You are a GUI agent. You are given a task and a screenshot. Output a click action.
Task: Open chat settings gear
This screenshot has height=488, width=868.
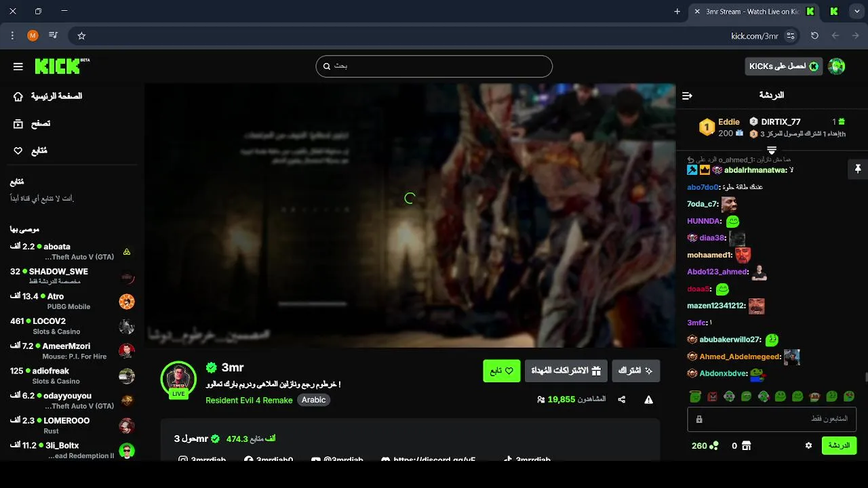(x=808, y=446)
